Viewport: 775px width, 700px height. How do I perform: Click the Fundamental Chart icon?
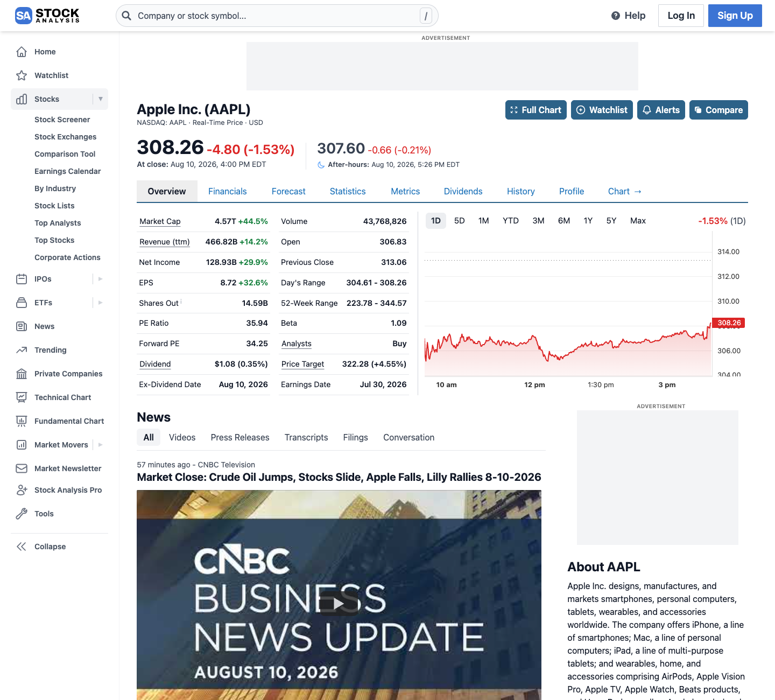click(x=22, y=421)
